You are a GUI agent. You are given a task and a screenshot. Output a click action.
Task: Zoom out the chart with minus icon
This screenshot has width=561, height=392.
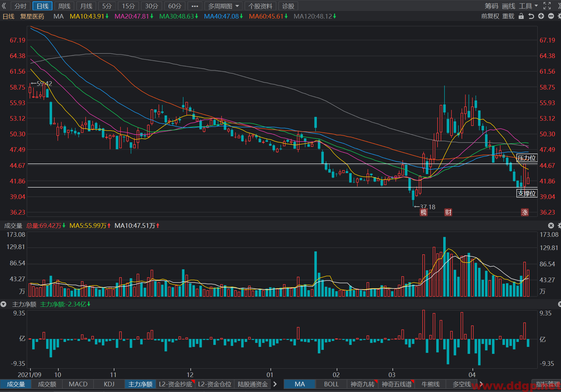pyautogui.click(x=551, y=16)
